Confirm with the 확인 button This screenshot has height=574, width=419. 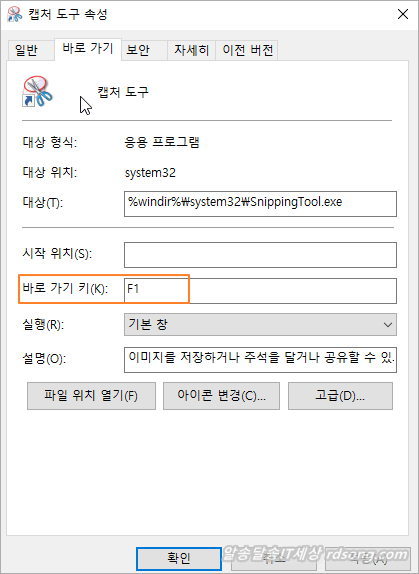179,559
